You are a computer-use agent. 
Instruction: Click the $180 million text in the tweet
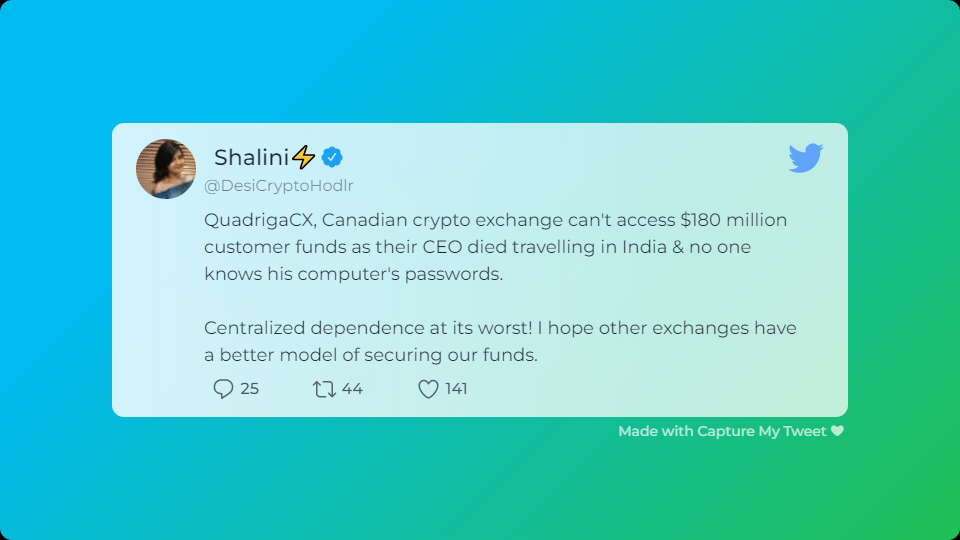[733, 220]
